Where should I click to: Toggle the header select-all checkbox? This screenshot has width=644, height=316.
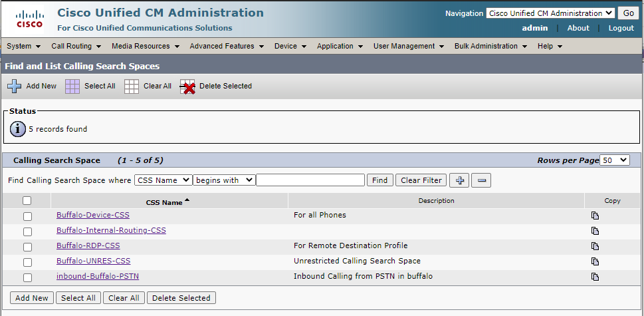pos(27,200)
